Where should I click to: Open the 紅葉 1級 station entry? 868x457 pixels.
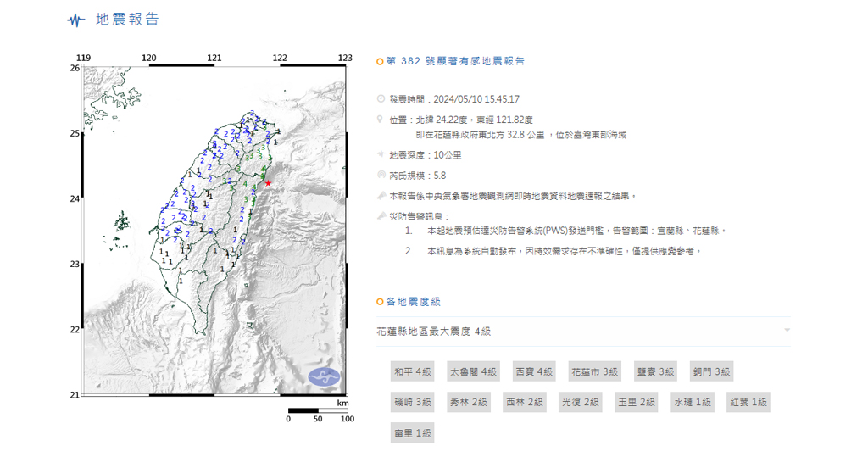748,402
